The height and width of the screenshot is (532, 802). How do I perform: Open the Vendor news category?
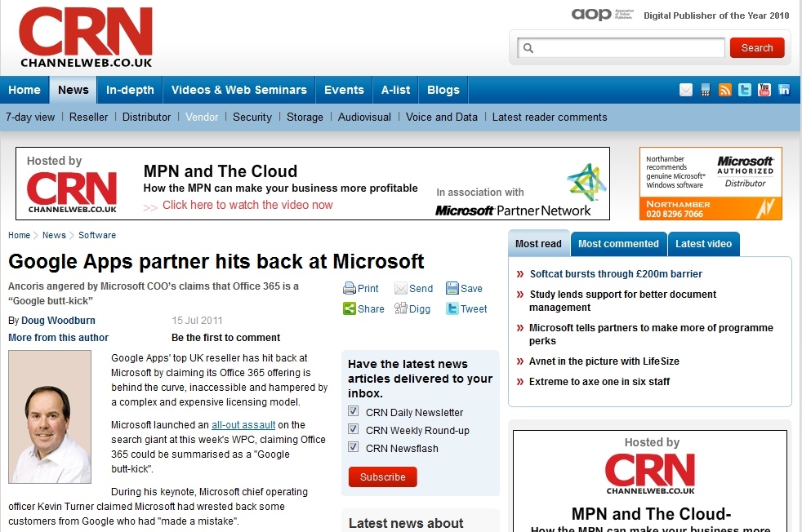(x=202, y=117)
